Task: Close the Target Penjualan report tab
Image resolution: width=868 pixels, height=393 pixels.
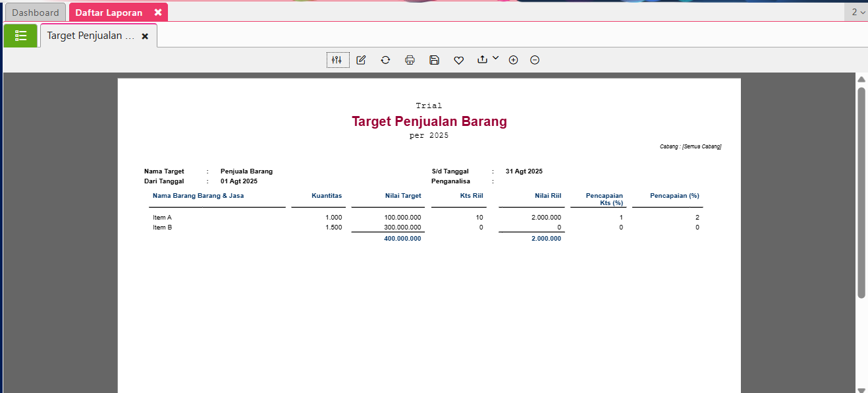Action: (x=145, y=36)
